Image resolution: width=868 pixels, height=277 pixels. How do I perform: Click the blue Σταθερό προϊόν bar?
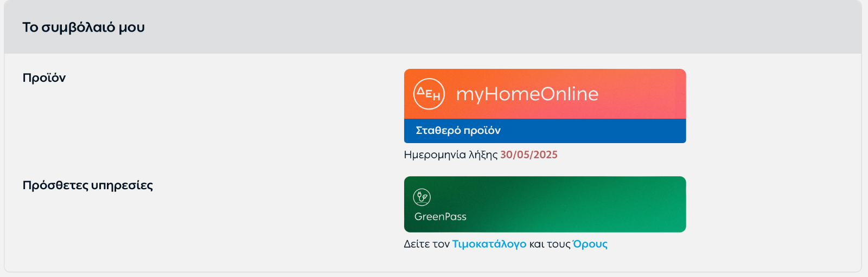pyautogui.click(x=545, y=131)
